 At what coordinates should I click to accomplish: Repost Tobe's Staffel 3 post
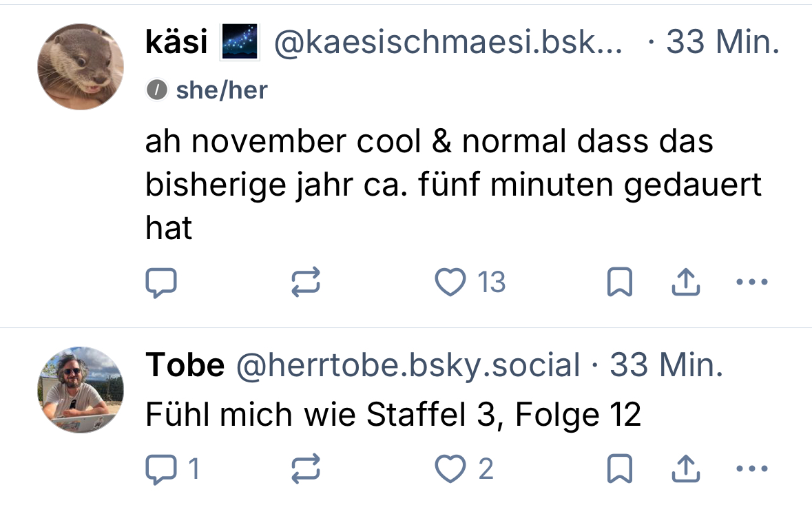(x=305, y=469)
